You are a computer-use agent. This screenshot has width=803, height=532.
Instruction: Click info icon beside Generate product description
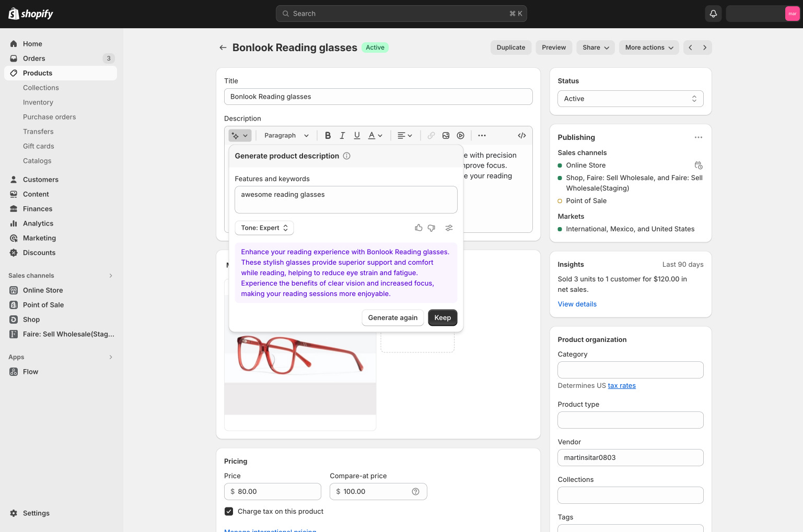coord(346,156)
